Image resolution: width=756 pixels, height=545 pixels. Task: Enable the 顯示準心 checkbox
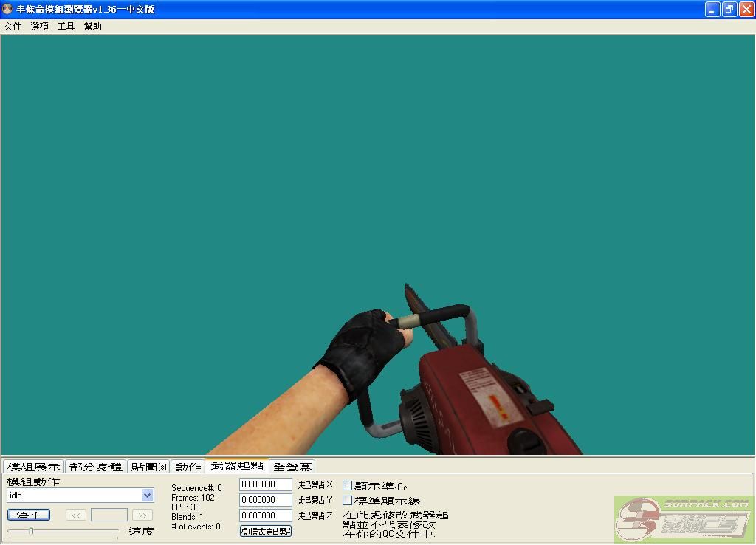(348, 486)
